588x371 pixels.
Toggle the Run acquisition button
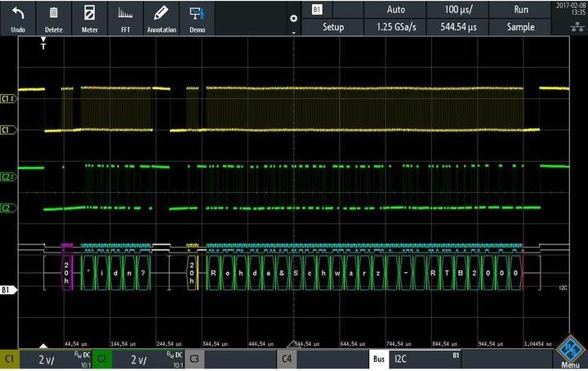[520, 10]
